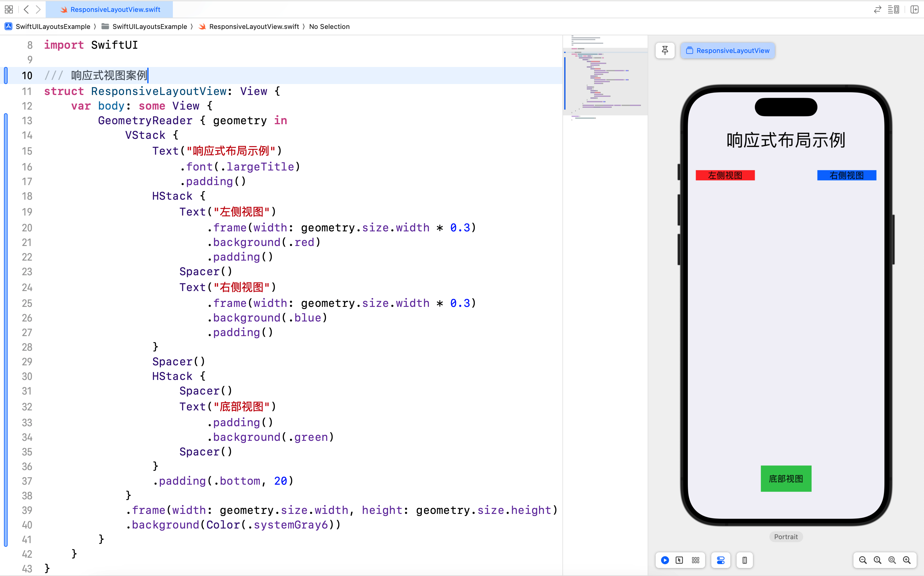Zoom out the preview canvas
The height and width of the screenshot is (576, 924).
[x=863, y=560]
